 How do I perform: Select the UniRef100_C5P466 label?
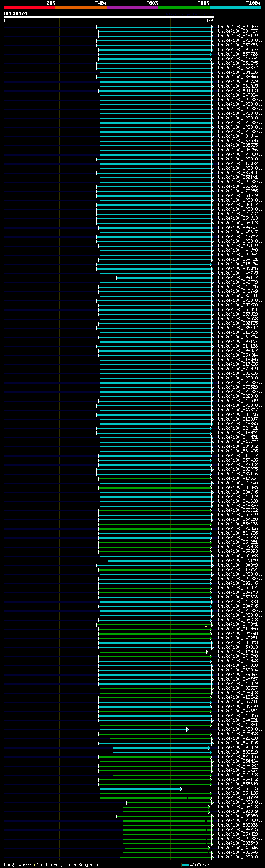coord(238,460)
